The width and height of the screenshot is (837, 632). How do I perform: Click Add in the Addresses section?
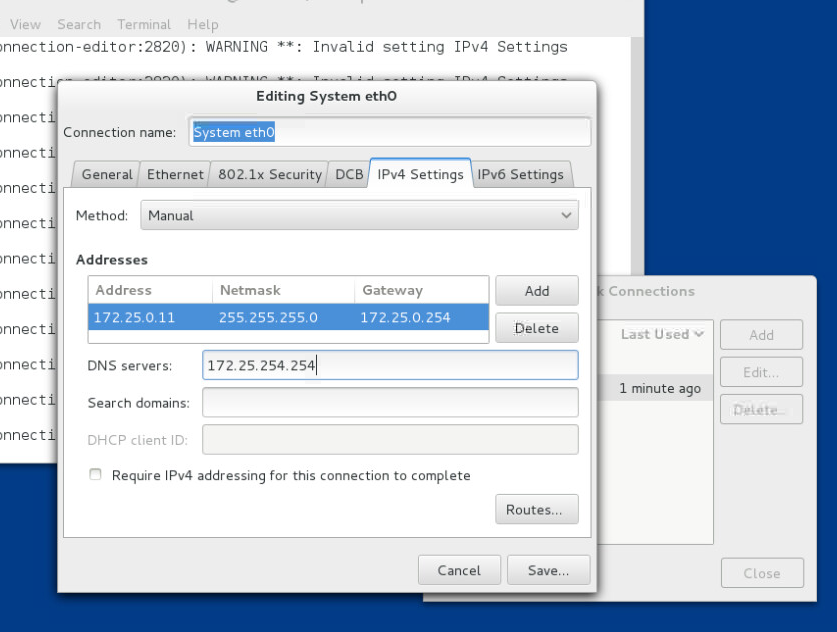[x=537, y=291]
